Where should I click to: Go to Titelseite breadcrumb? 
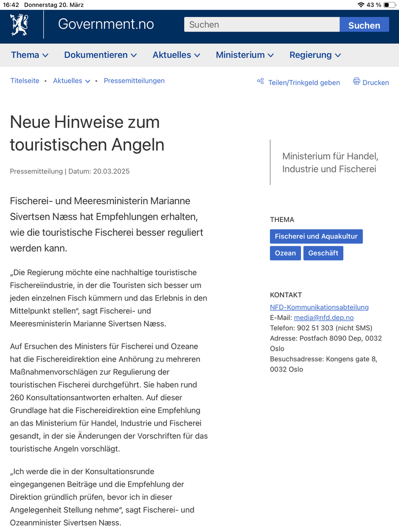(25, 81)
